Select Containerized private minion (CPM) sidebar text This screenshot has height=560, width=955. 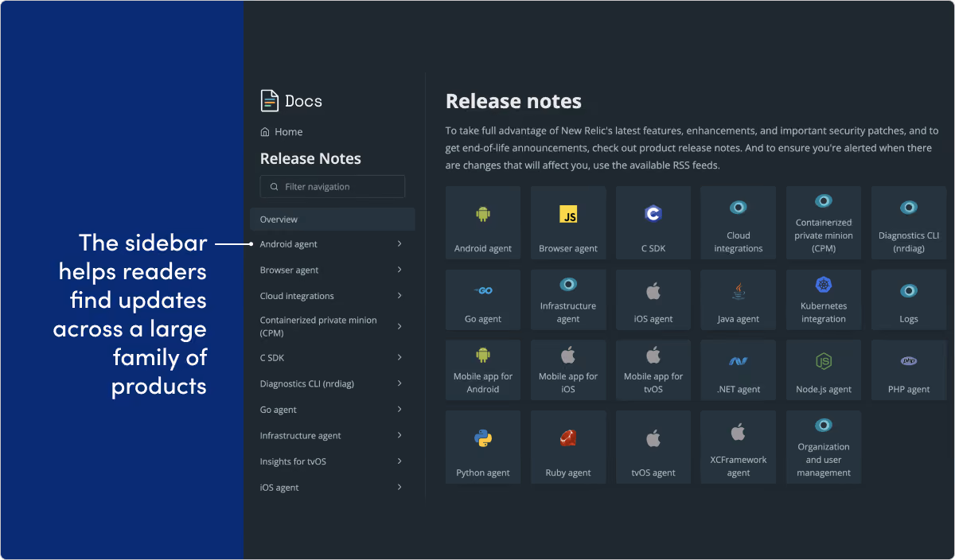[x=318, y=327]
